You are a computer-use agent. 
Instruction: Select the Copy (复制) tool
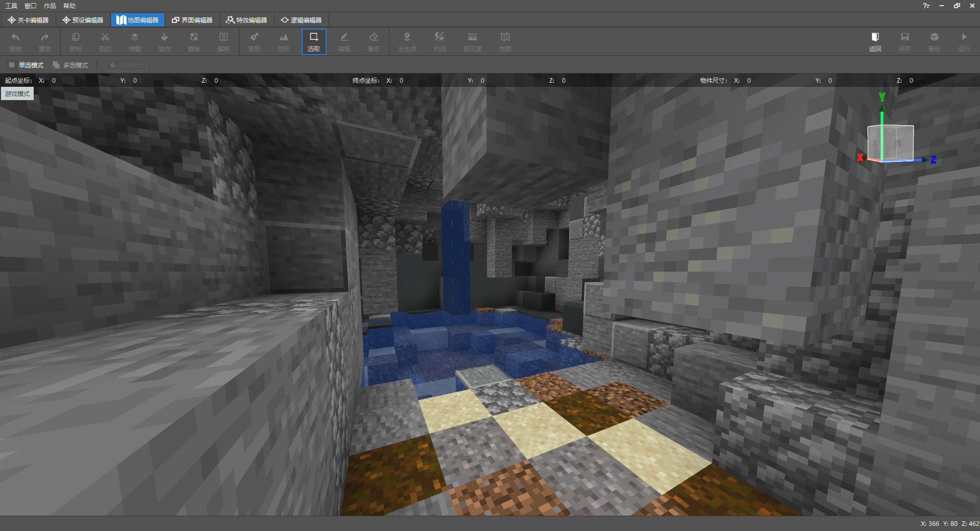pos(76,41)
